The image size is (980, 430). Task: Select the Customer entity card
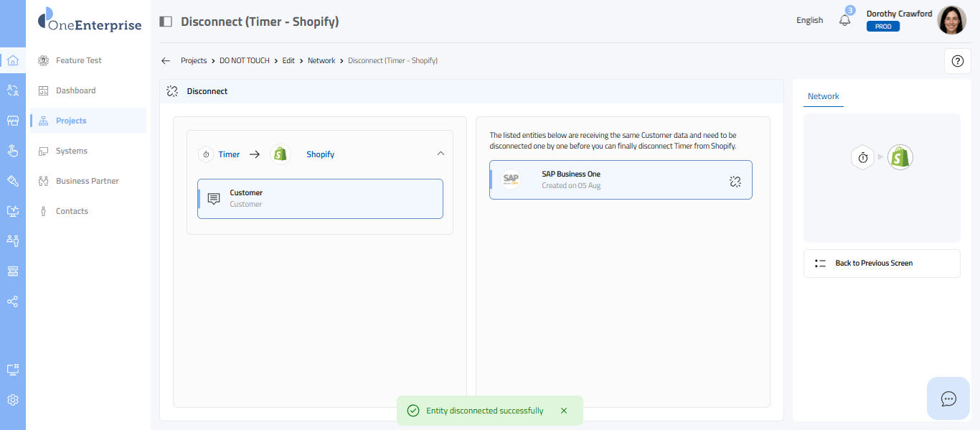(320, 198)
